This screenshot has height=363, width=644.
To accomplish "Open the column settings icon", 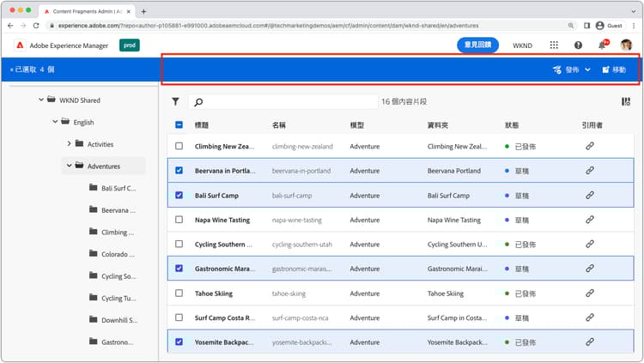I will (x=625, y=101).
